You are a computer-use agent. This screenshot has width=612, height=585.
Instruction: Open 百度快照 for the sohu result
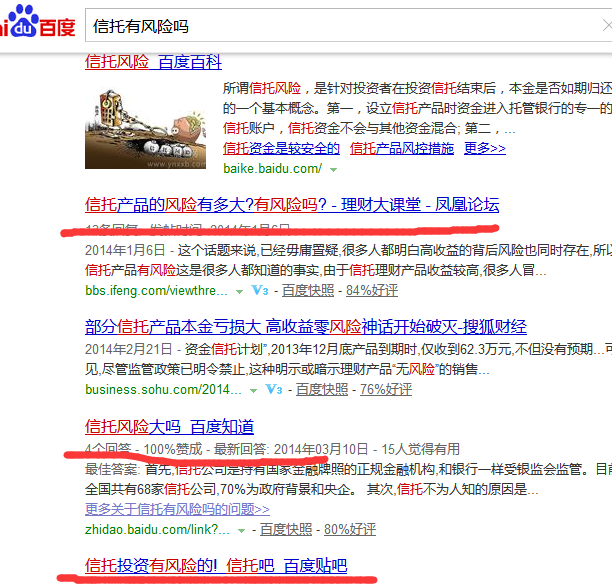coord(322,389)
